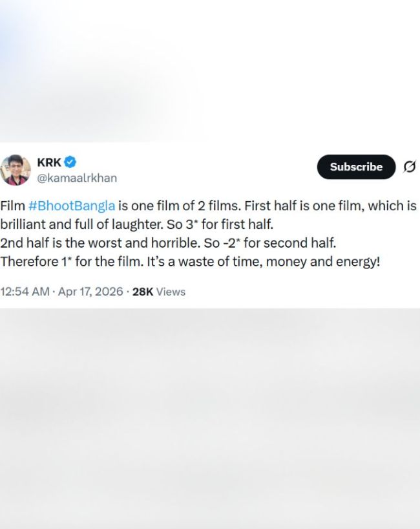Click the Apr 17, 2026 date
This screenshot has width=420, height=529.
pyautogui.click(x=90, y=292)
